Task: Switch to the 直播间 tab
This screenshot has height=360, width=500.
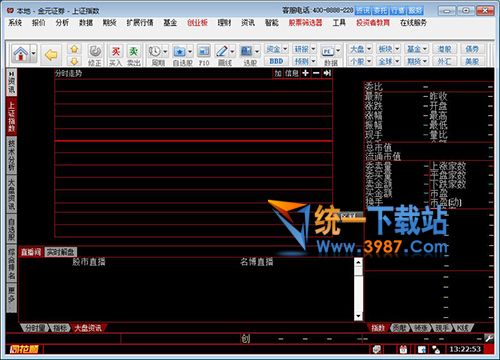Action: pyautogui.click(x=31, y=252)
